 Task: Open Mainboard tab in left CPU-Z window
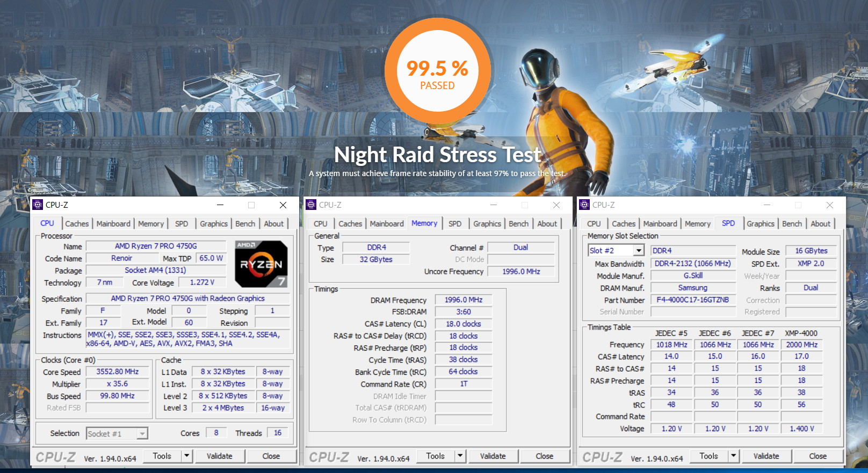[x=113, y=224]
